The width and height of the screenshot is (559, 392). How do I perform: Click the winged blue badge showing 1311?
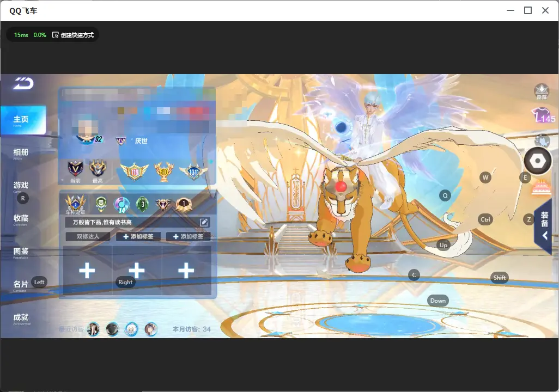pyautogui.click(x=193, y=172)
